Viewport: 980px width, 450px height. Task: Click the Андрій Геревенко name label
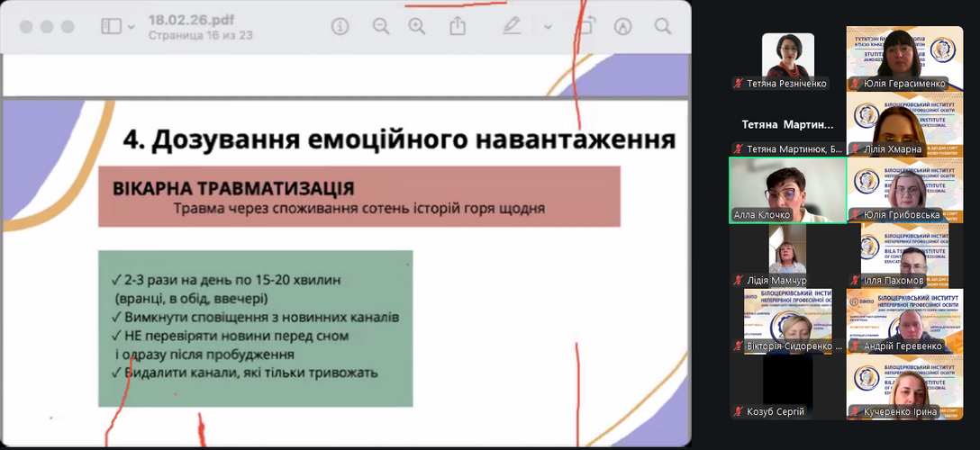coord(902,346)
